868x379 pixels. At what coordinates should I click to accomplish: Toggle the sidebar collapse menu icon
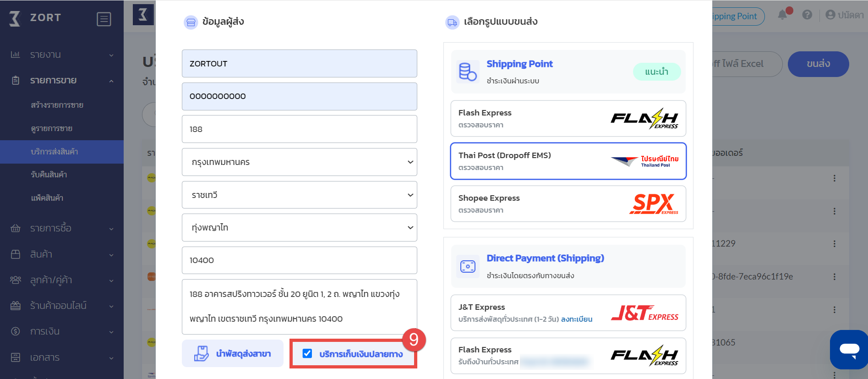(x=104, y=19)
